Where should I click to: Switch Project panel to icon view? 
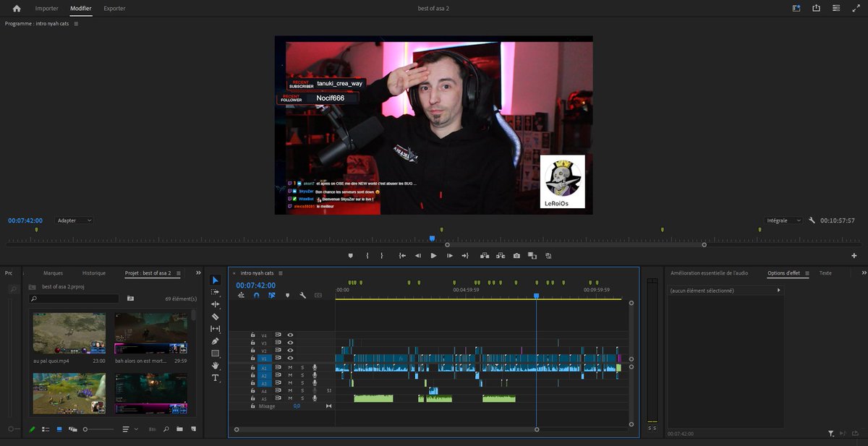[59, 429]
